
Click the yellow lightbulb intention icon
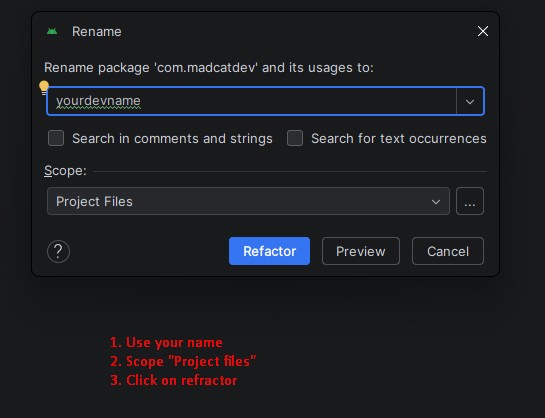pos(44,87)
